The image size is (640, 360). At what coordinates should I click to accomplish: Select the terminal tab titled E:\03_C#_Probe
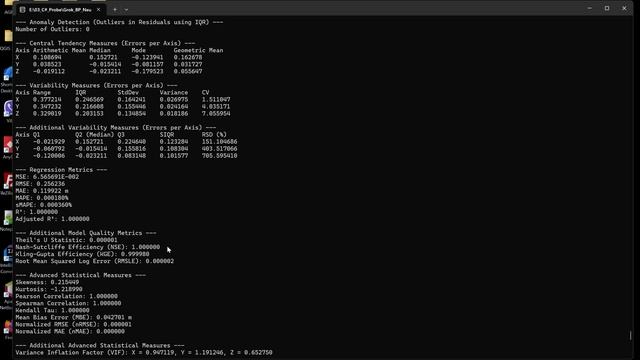pos(60,9)
